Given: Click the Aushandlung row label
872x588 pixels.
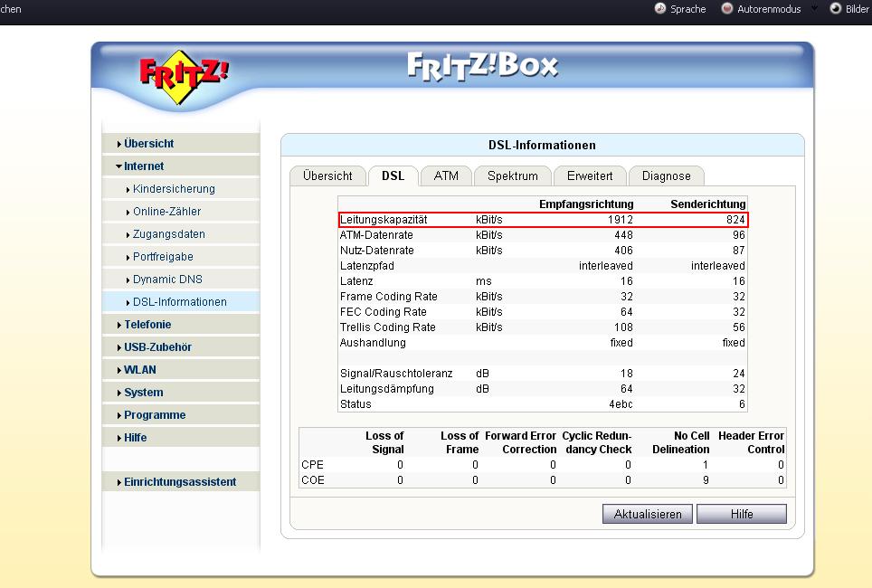Looking at the screenshot, I should click(x=373, y=343).
